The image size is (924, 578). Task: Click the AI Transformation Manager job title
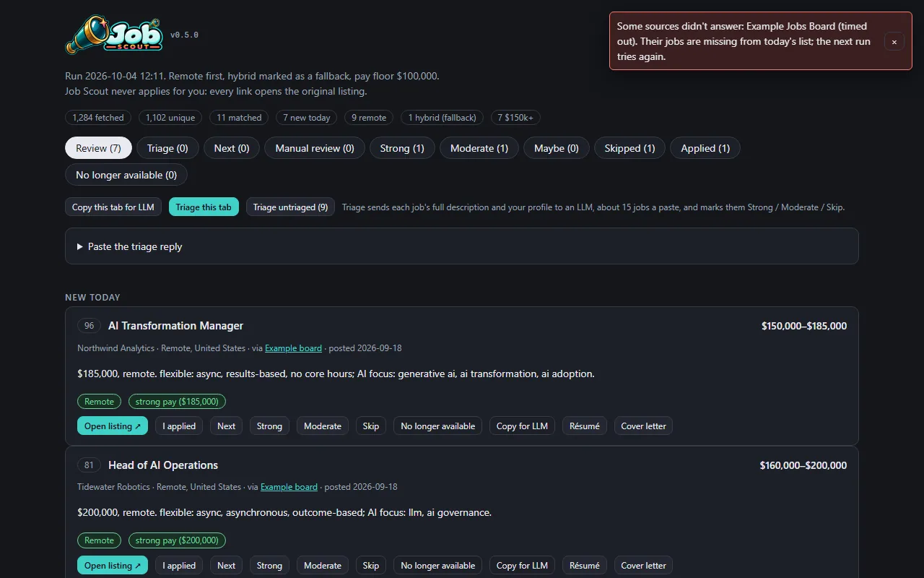click(175, 326)
